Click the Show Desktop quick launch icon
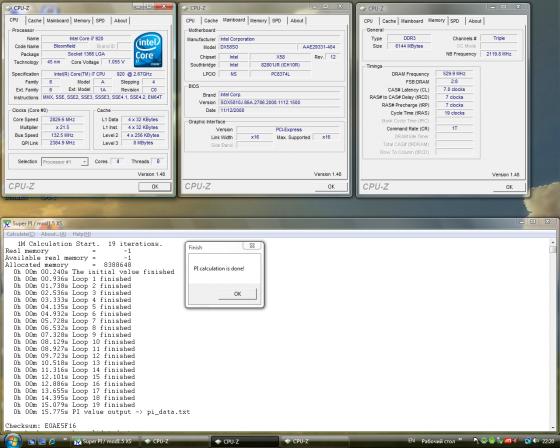The width and height of the screenshot is (560, 448). (32, 442)
